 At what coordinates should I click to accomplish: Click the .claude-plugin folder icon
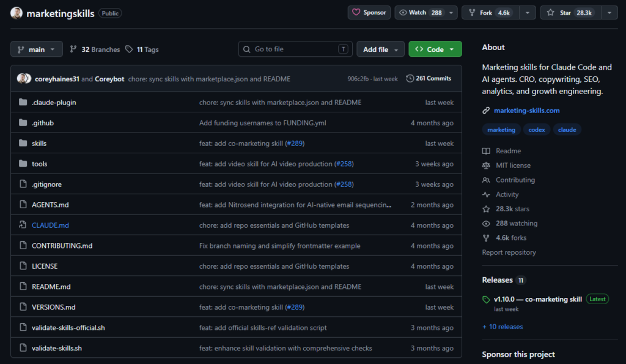(23, 102)
